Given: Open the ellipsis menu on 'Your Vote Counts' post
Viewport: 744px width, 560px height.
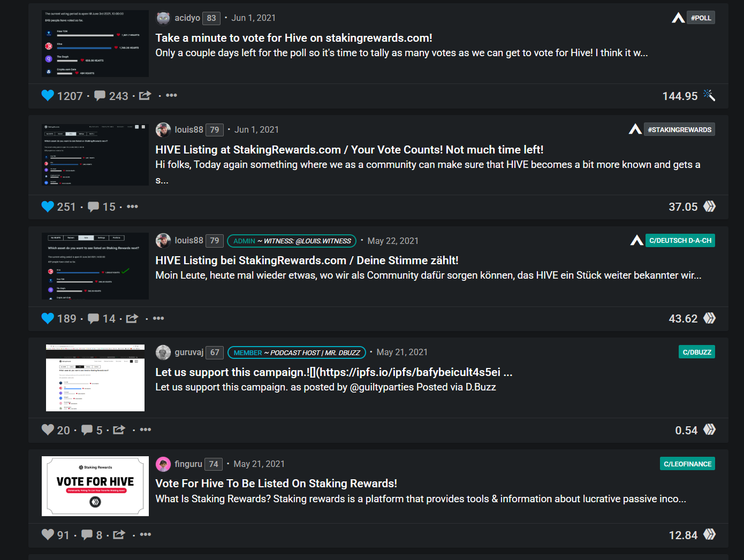Looking at the screenshot, I should pyautogui.click(x=132, y=206).
